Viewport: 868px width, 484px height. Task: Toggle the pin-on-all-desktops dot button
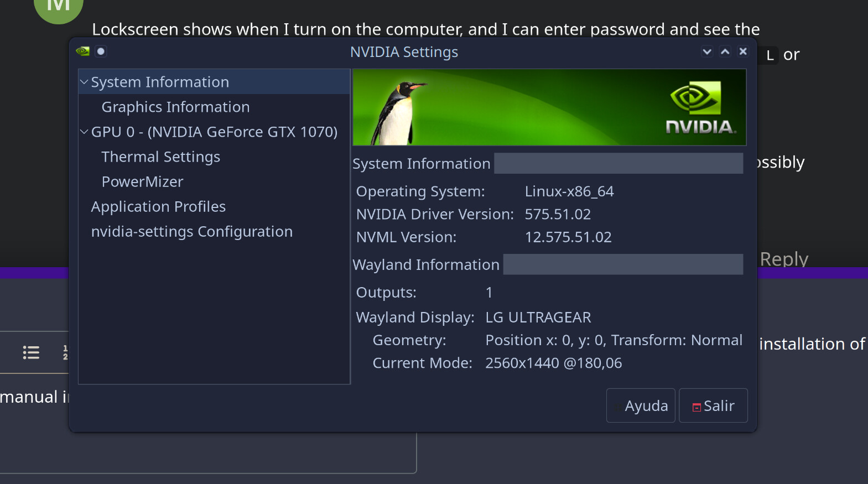tap(101, 51)
